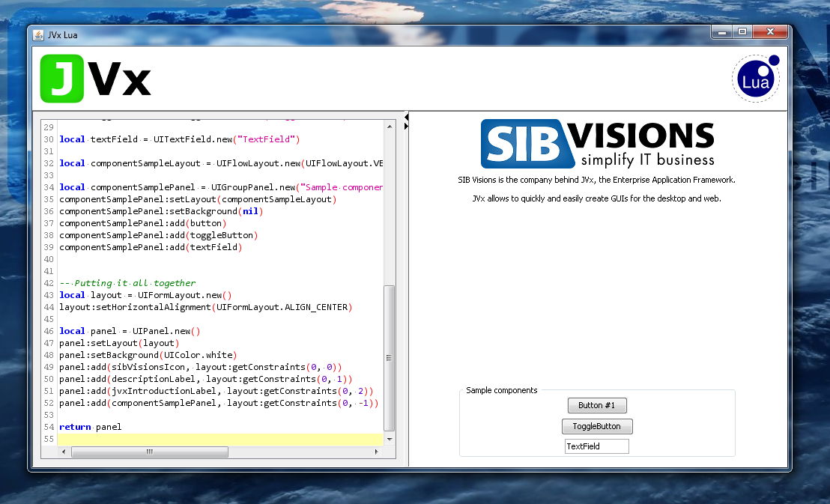Click the 'componentSamplePanel:setBackground(nil)' line

click(x=162, y=211)
